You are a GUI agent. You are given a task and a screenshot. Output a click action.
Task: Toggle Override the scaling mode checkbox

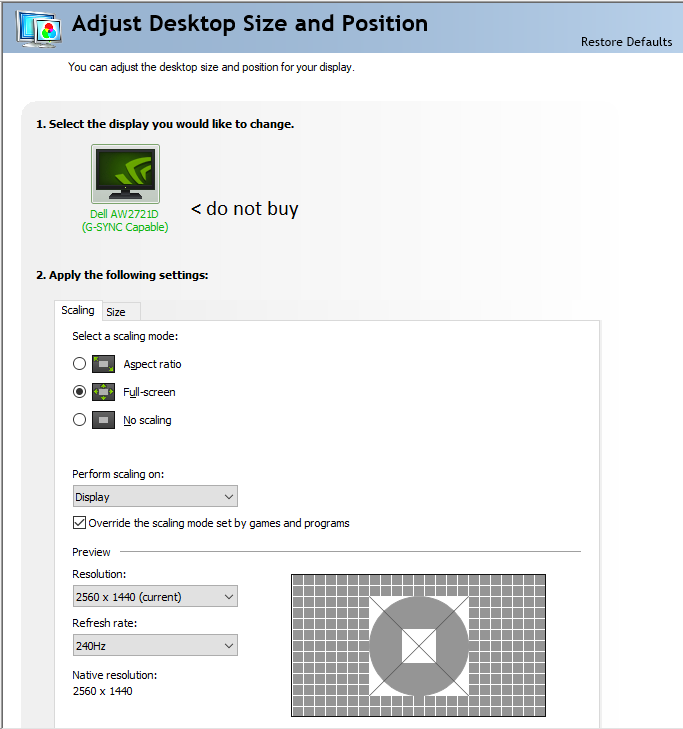(x=80, y=523)
